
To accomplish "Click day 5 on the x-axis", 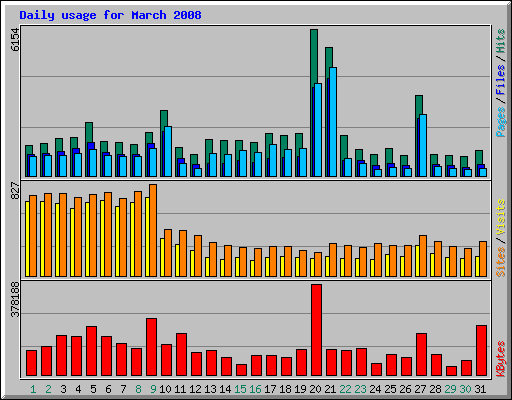I will coord(93,389).
